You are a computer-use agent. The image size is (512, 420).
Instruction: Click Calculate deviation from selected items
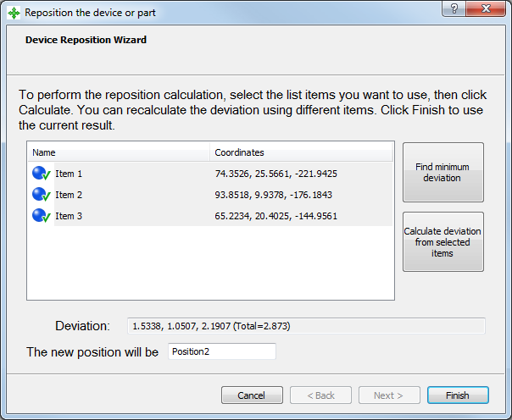[442, 242]
